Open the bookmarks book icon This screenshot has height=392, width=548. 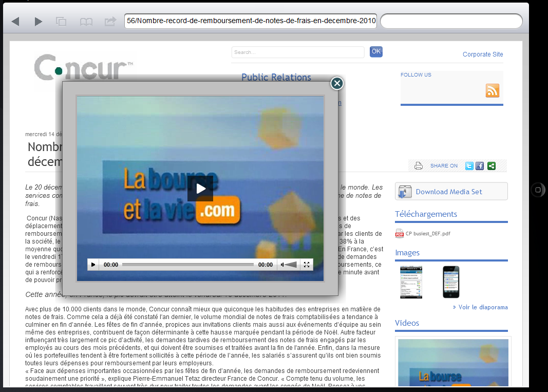pyautogui.click(x=86, y=22)
